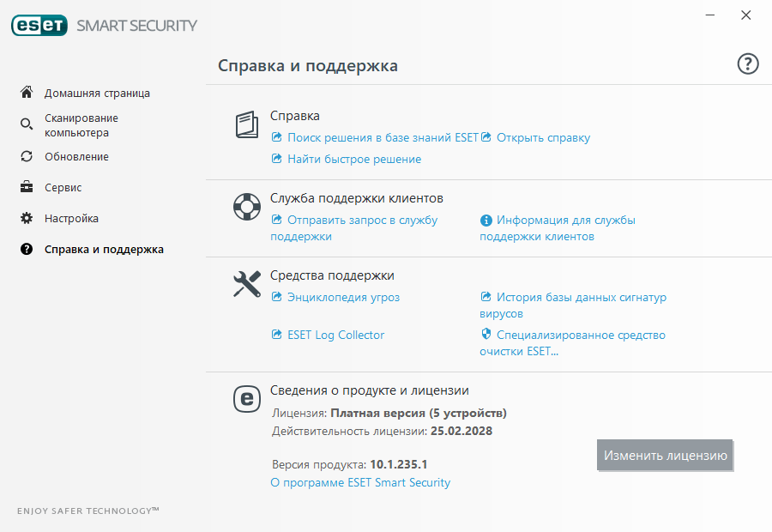
Task: Follow the Найти быстрое решение link
Action: (353, 159)
